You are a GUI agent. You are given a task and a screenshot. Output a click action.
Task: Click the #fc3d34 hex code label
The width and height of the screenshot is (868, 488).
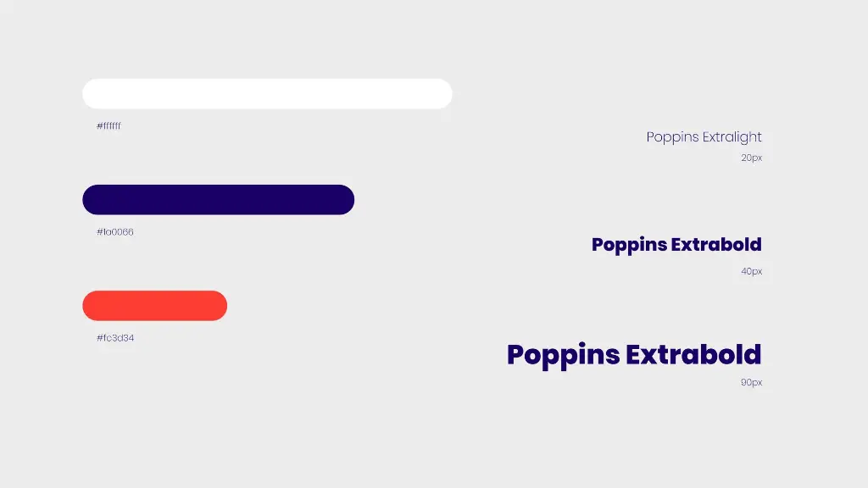(114, 338)
